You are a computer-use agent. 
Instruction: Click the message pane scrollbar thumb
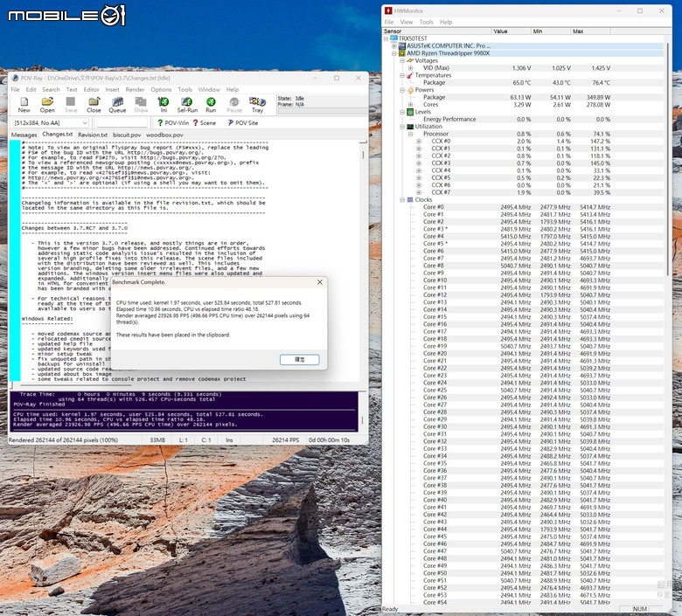tap(363, 421)
